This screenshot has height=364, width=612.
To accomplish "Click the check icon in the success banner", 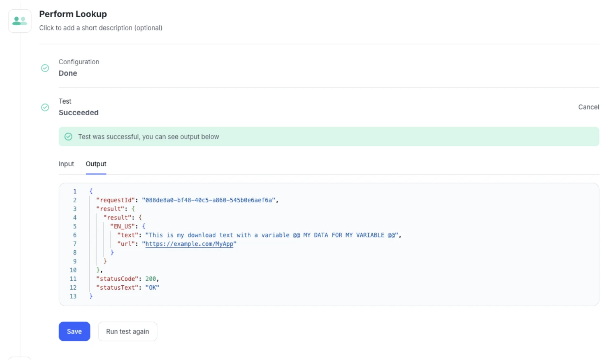I will pos(69,137).
